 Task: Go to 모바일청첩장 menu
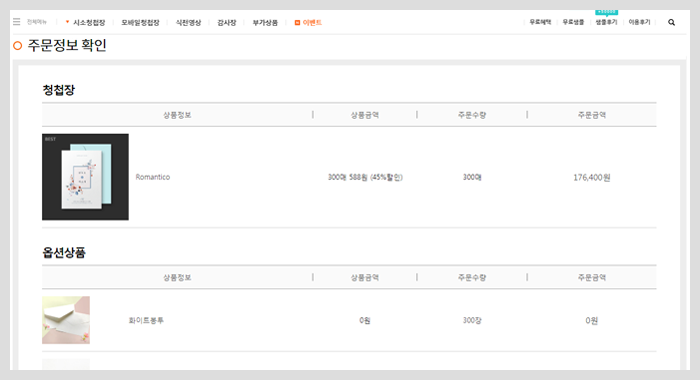[140, 22]
